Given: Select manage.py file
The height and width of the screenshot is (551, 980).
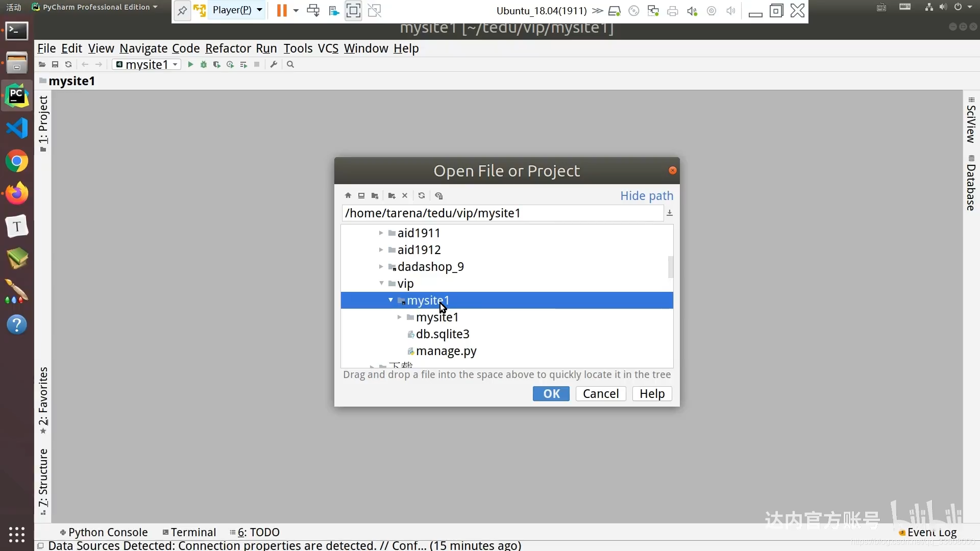Looking at the screenshot, I should 446,351.
